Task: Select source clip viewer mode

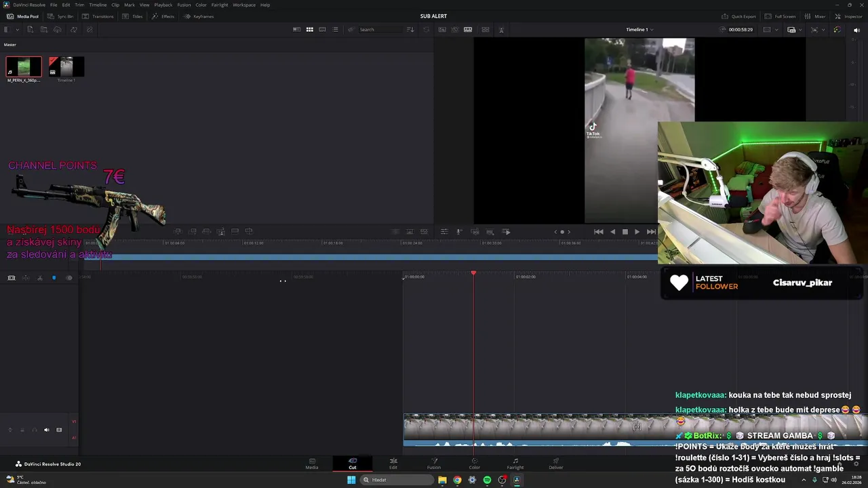Action: 442,29
